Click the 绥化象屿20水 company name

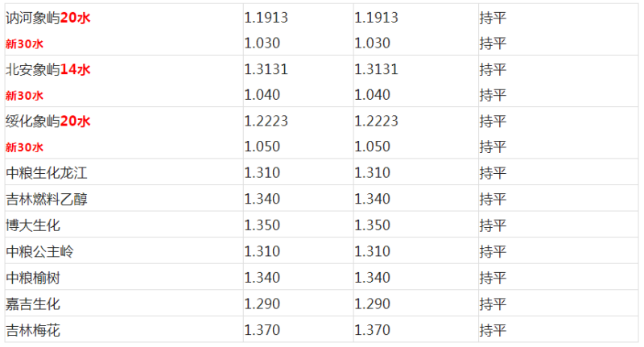click(x=48, y=122)
